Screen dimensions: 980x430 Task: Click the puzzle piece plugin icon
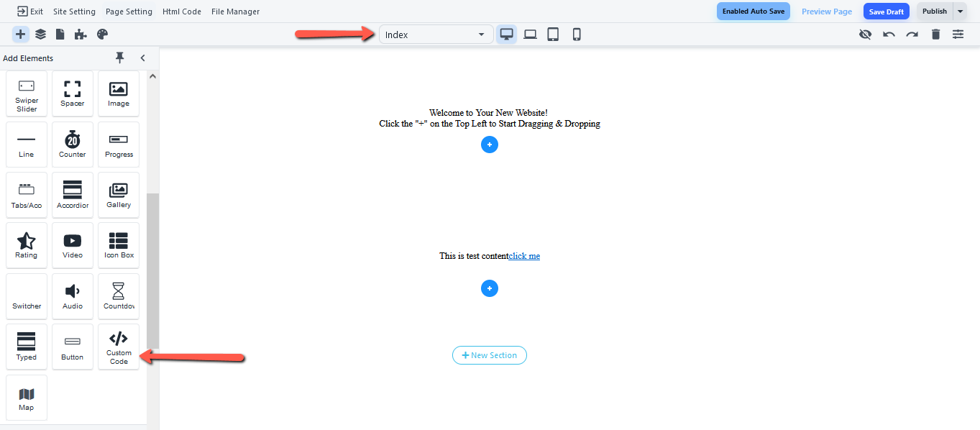81,35
